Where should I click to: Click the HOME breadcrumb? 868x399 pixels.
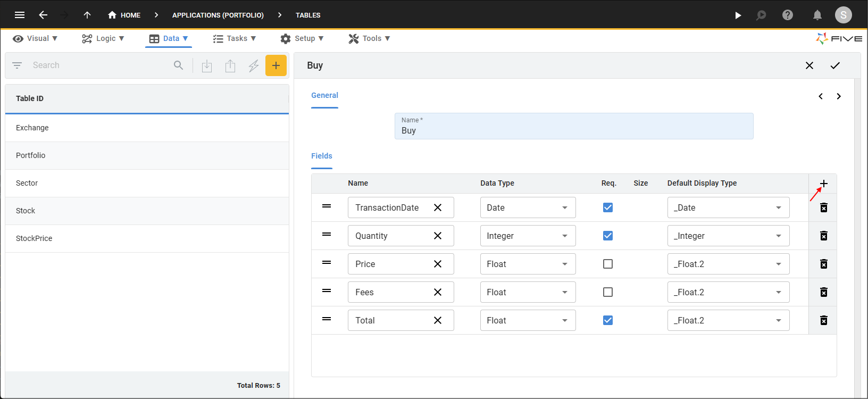pos(124,15)
